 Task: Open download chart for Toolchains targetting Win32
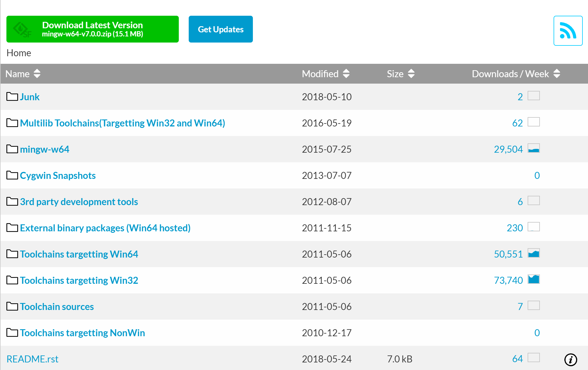(x=534, y=279)
